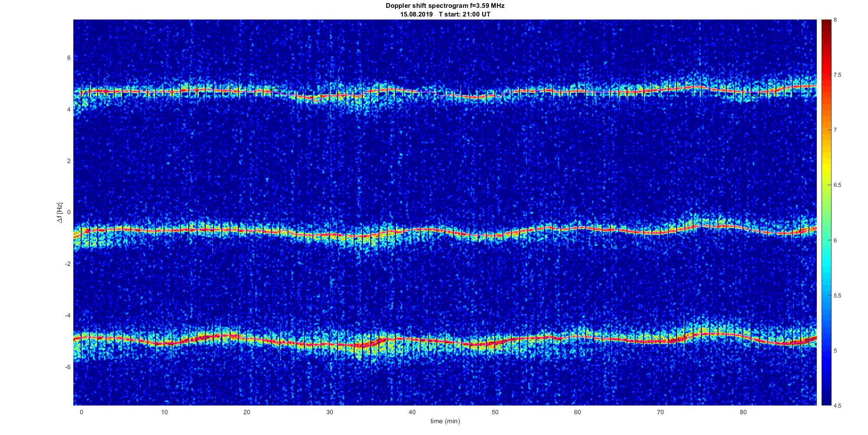This screenshot has width=868, height=435.
Task: Click the colorbar tick label '7'
Action: (x=835, y=130)
